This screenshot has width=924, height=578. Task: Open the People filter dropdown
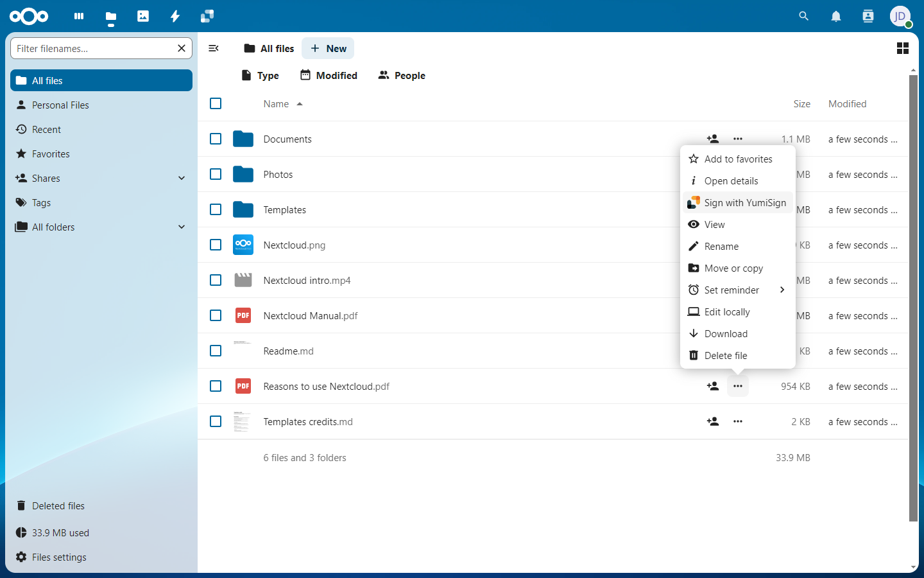pyautogui.click(x=402, y=75)
